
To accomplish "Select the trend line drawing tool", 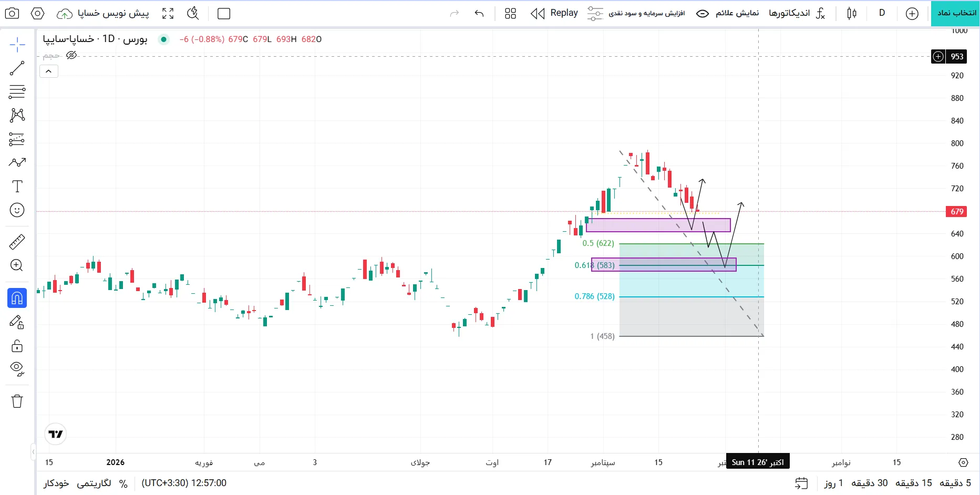I will 17,68.
